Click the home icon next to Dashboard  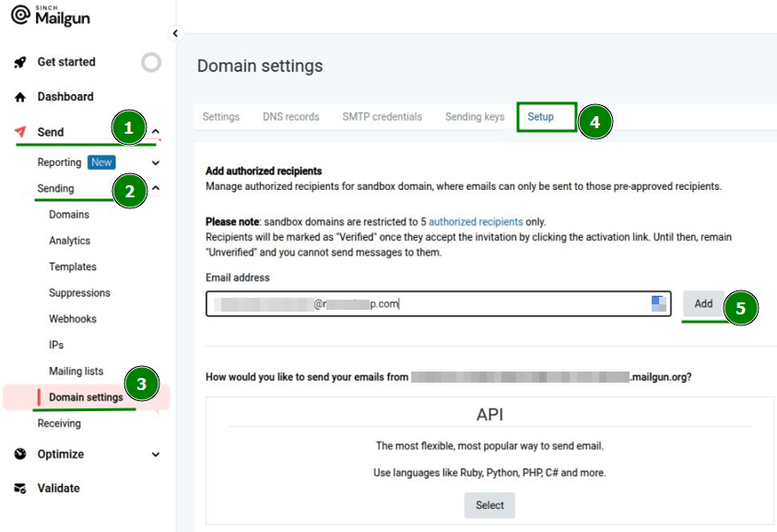[x=20, y=96]
